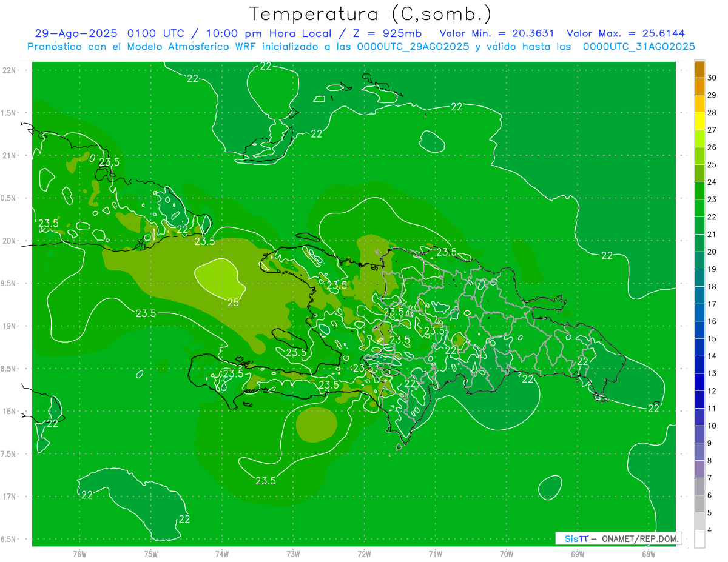728x562 pixels.
Task: Click the yellow swatch in the color legend
Action: pos(699,121)
